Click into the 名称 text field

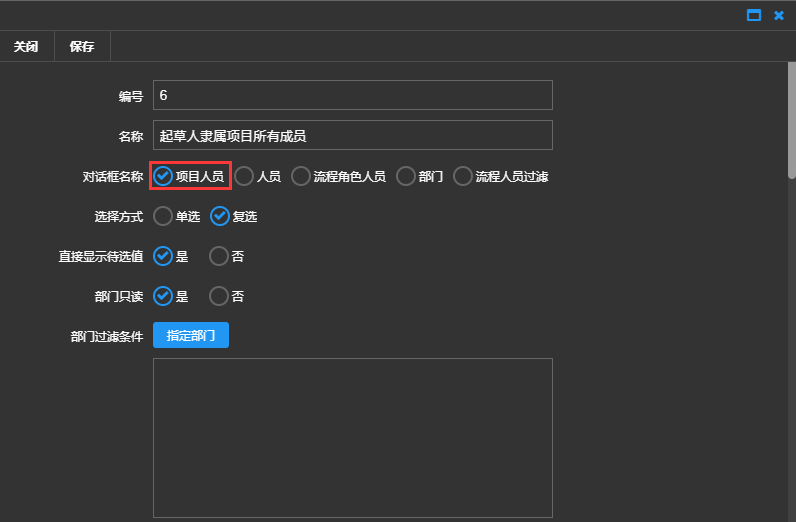click(352, 135)
